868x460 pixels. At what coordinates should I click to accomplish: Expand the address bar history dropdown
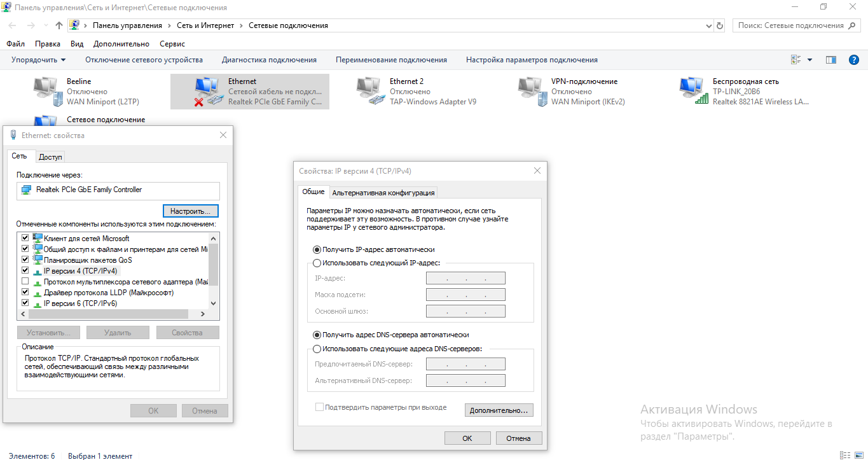click(x=710, y=25)
